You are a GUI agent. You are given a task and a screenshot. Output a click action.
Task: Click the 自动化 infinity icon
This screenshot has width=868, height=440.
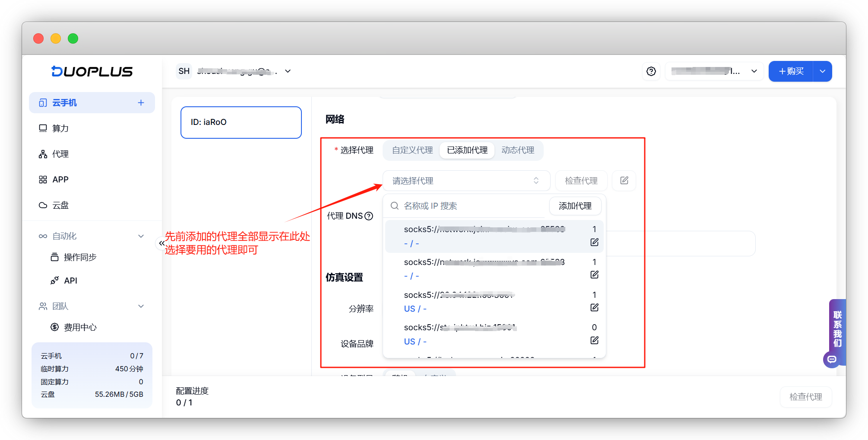point(43,236)
